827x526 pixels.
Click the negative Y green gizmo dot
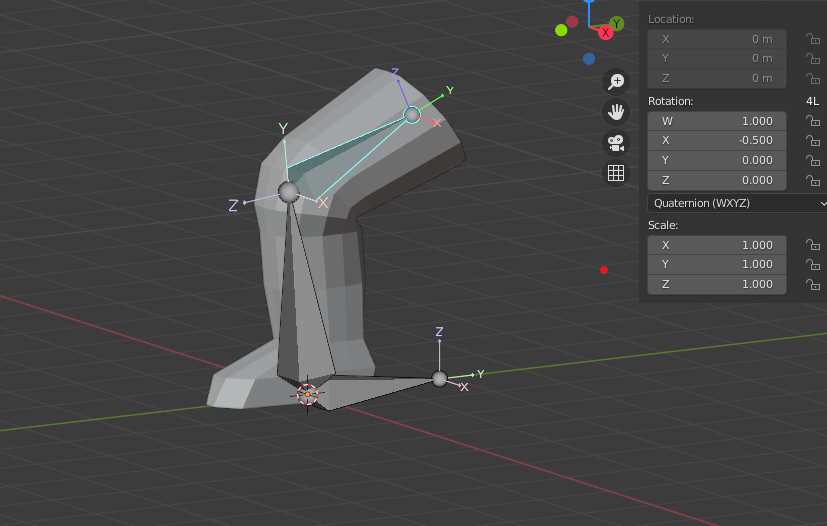[561, 31]
